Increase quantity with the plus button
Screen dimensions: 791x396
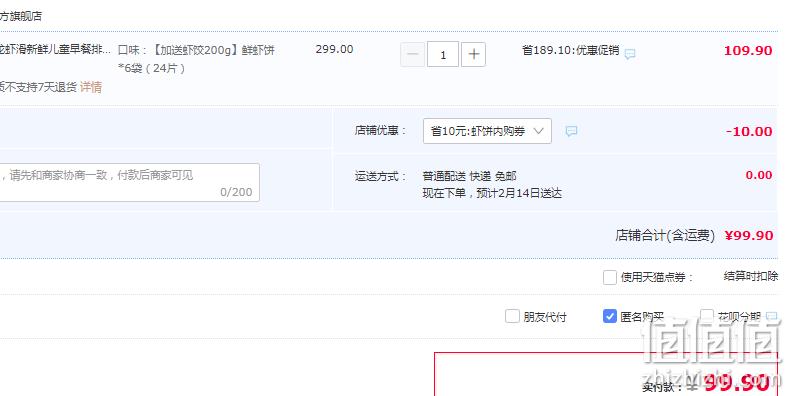click(473, 54)
